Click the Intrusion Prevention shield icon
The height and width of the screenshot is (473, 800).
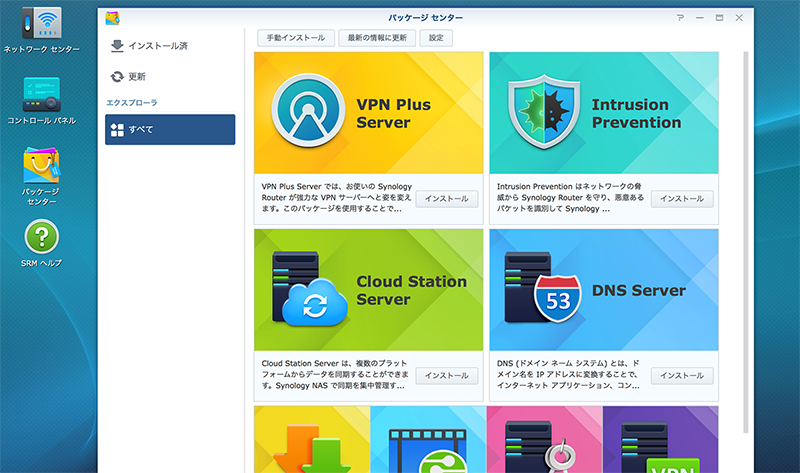coord(544,112)
